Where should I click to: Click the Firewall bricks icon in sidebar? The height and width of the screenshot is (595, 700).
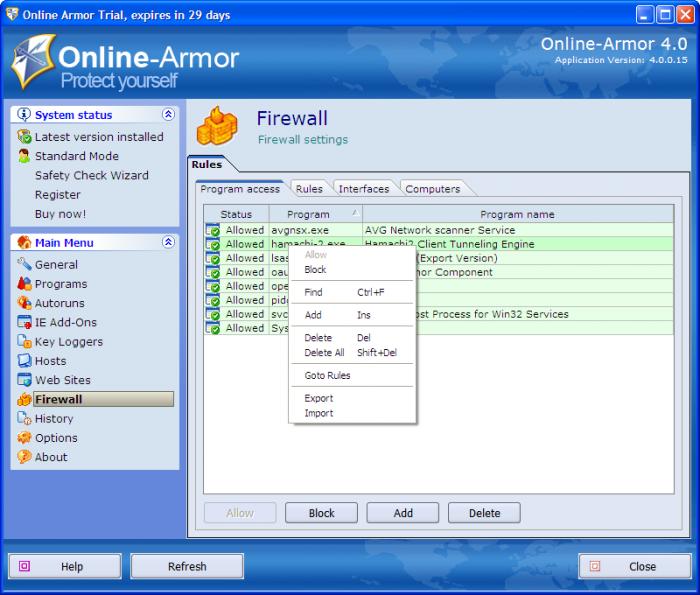point(24,399)
